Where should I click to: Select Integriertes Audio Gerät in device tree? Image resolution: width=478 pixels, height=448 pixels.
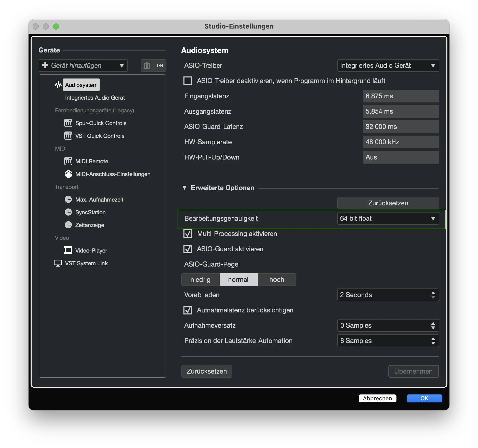click(95, 98)
